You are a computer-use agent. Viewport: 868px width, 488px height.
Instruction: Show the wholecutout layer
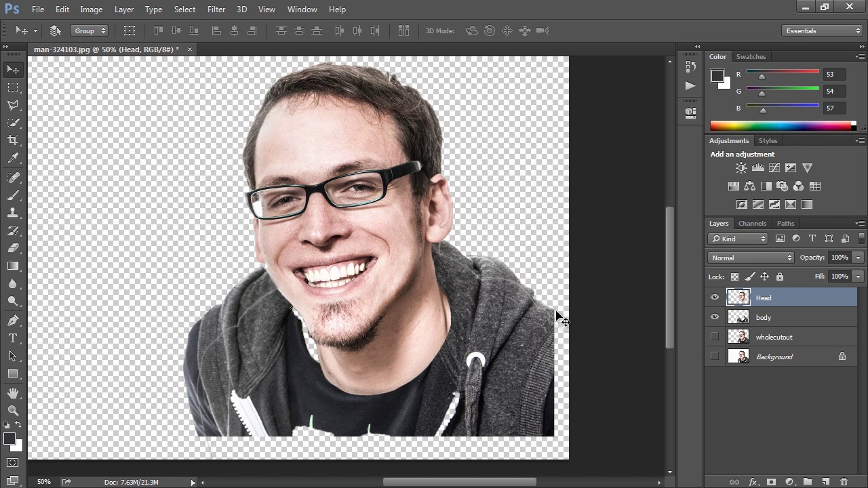click(x=715, y=337)
